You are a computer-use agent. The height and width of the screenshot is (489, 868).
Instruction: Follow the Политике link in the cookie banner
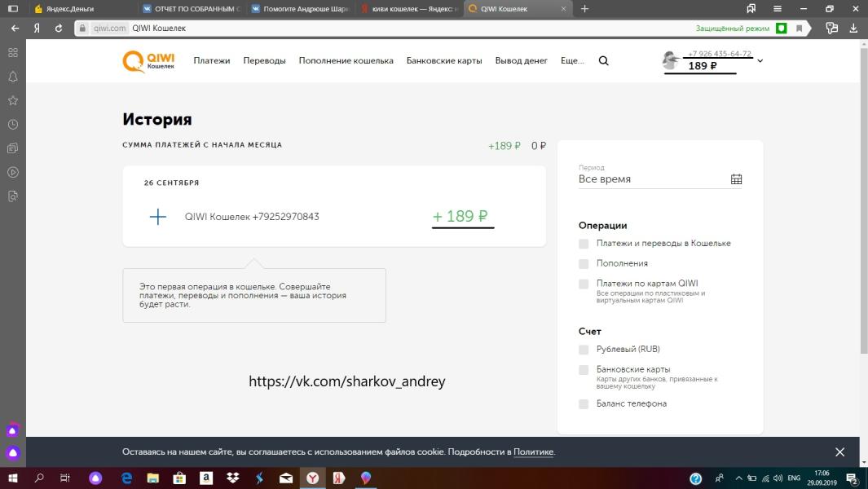[x=533, y=452]
